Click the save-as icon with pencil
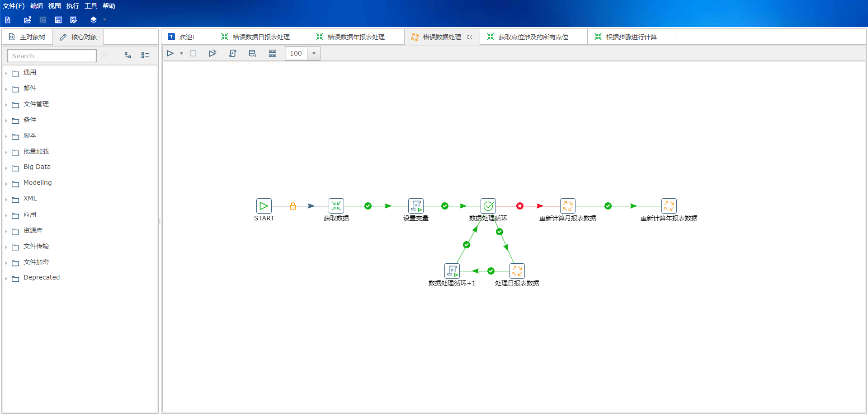 tap(74, 20)
